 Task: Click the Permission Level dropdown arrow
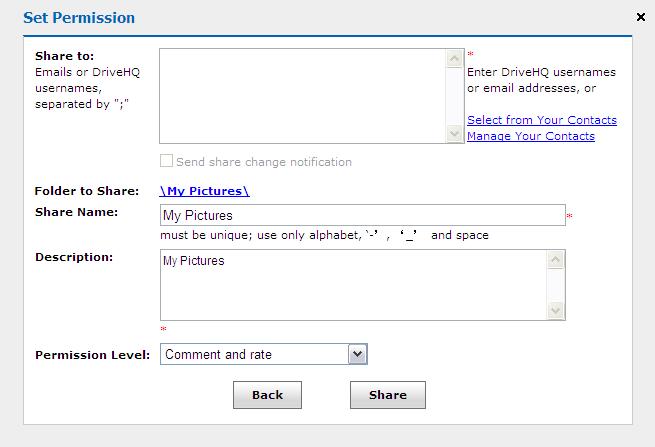pos(357,354)
